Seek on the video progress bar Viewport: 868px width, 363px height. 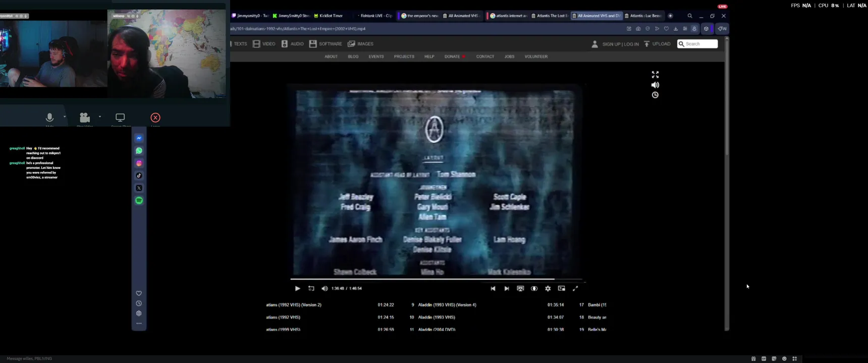coord(437,279)
